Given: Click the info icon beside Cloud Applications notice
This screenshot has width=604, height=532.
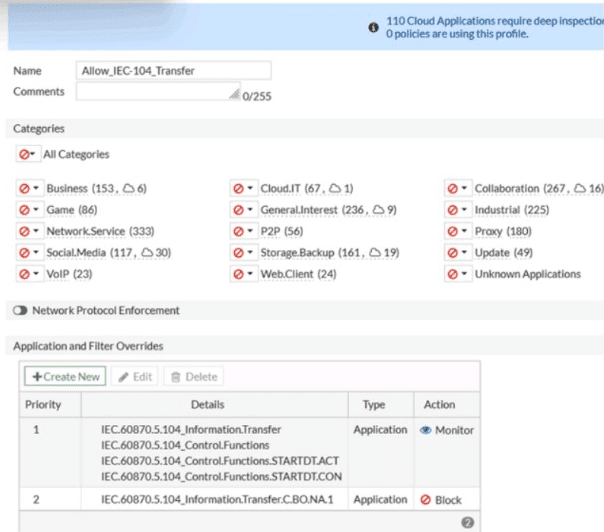Looking at the screenshot, I should point(373,27).
